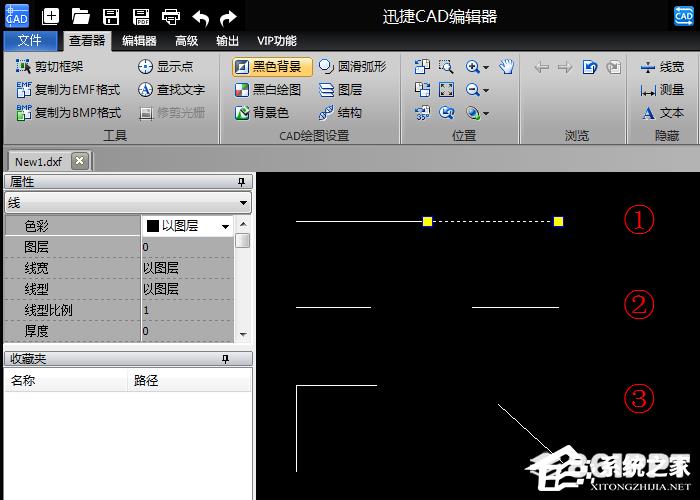This screenshot has height=500, width=700.
Task: Click the 线型 property value field
Action: 187,289
